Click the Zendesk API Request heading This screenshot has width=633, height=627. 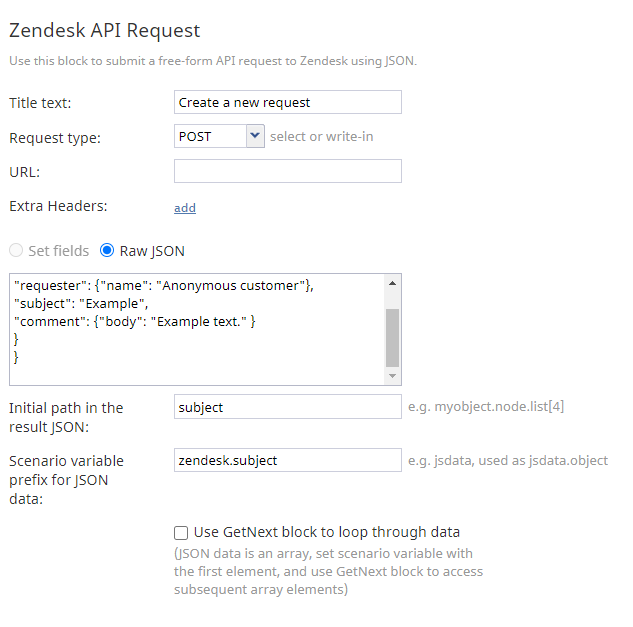(105, 30)
